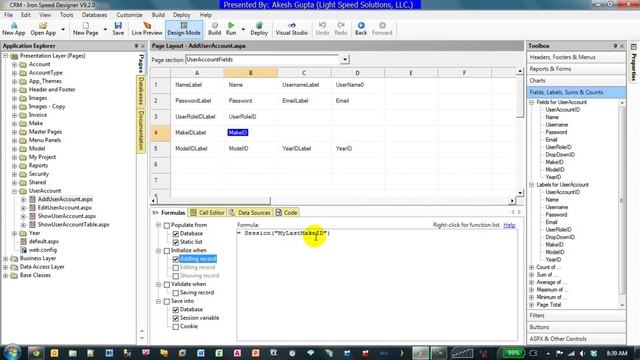This screenshot has height=360, width=640.
Task: Toggle the Populate from checkbox
Action: [x=167, y=225]
